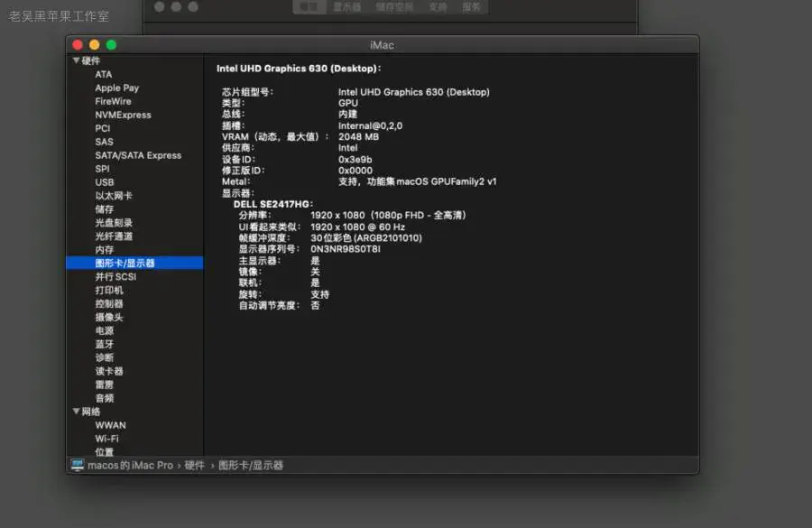812x528 pixels.
Task: Choose PCI in the sidebar
Action: click(103, 128)
